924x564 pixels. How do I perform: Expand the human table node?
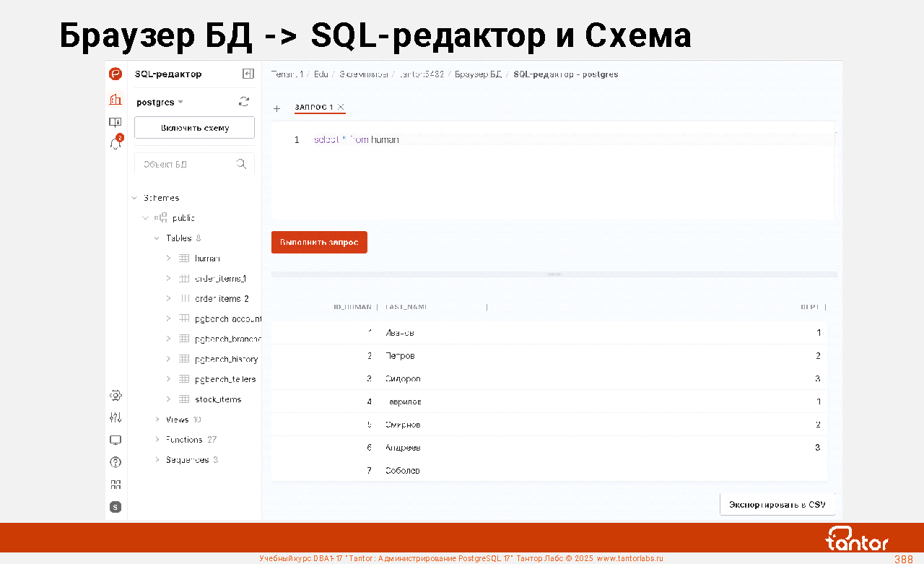click(168, 258)
